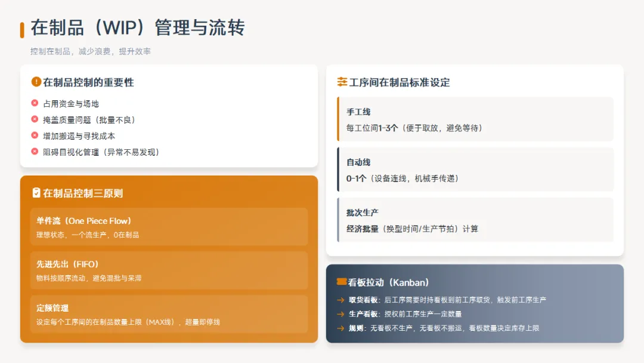Viewport: 644px width, 363px height.
Task: Click the arrow icon before 规则
Action: point(340,328)
